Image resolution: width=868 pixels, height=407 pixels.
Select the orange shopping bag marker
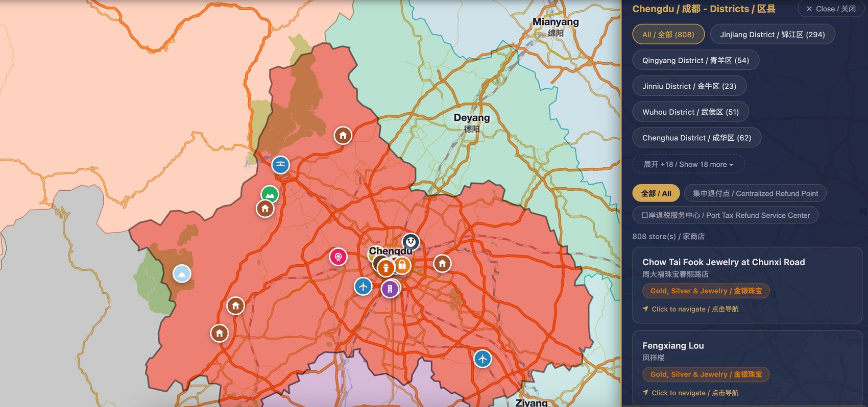coord(402,265)
